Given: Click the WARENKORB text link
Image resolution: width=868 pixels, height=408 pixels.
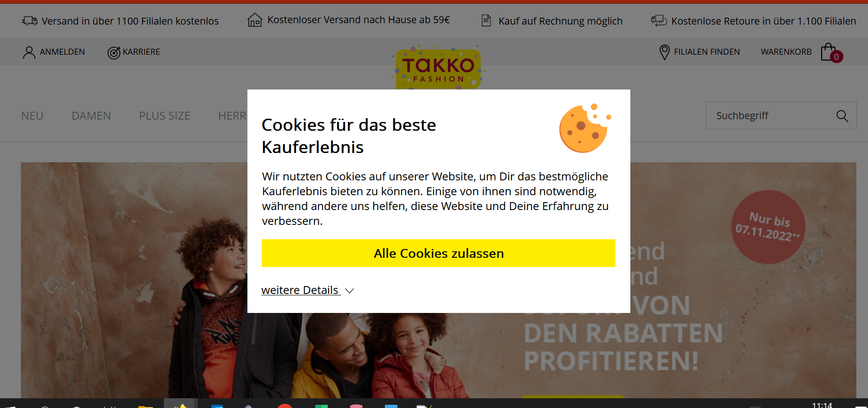Looking at the screenshot, I should coord(786,52).
